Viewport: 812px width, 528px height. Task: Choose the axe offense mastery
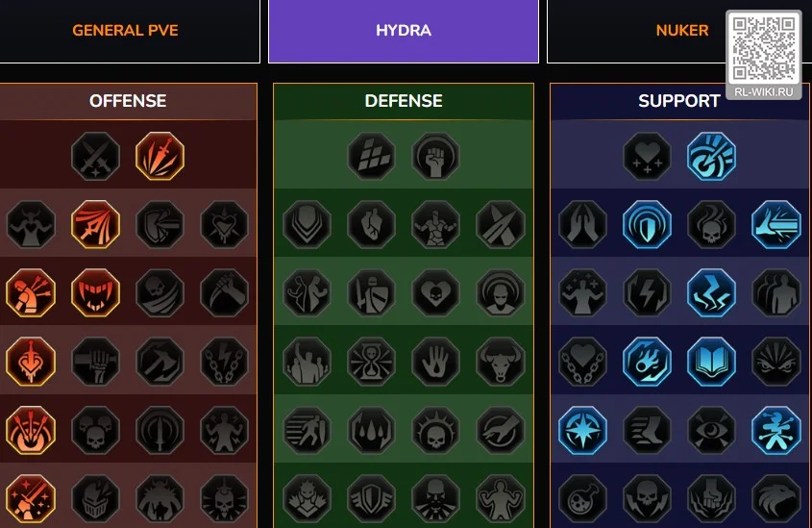click(160, 362)
